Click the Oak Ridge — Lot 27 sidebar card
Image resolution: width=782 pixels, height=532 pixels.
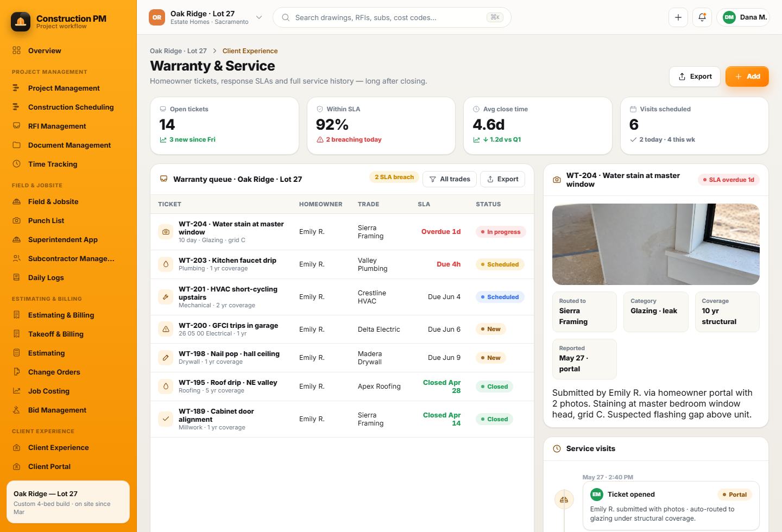point(68,502)
